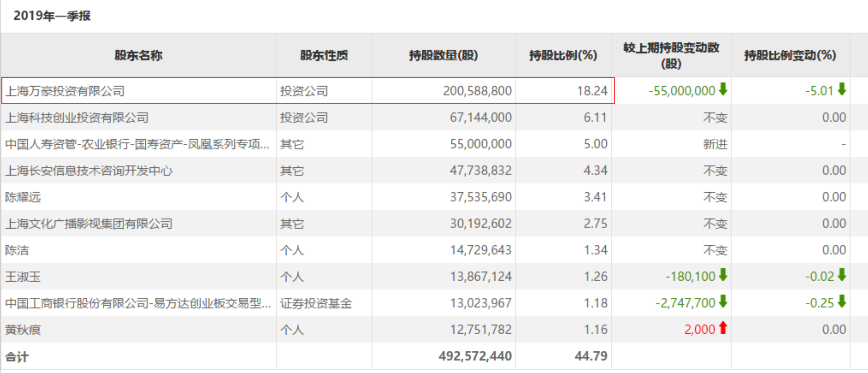Click green down arrow beside -2,747,700
This screenshot has height=373, width=868.
point(723,301)
